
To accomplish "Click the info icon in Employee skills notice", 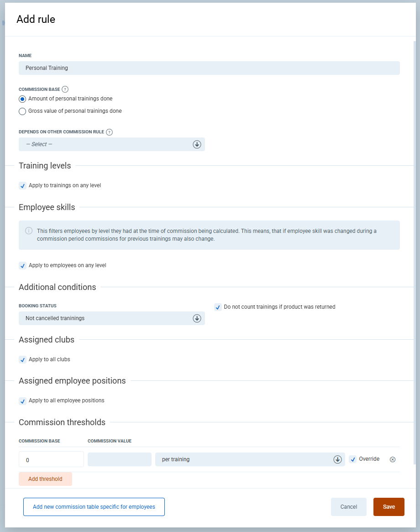I will coord(29,231).
